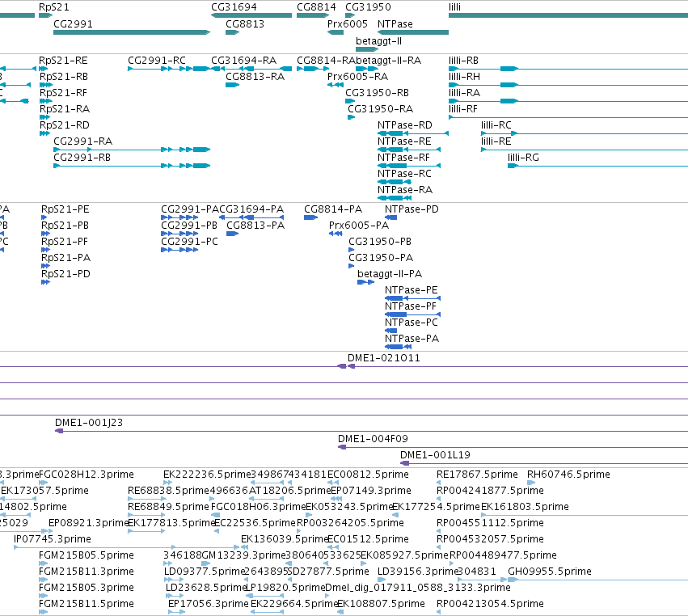The height and width of the screenshot is (616, 688).
Task: Select protein RpS21-PE
Action: pos(44,217)
